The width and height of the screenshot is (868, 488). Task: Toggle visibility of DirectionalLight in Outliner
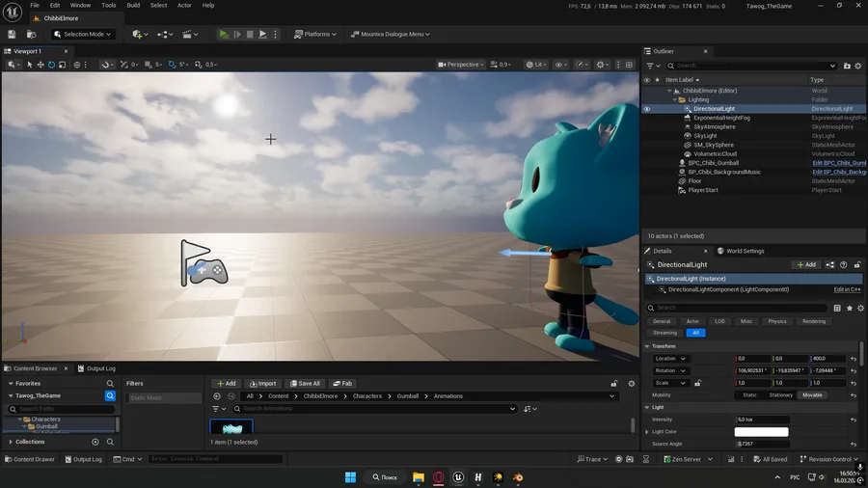pyautogui.click(x=646, y=109)
